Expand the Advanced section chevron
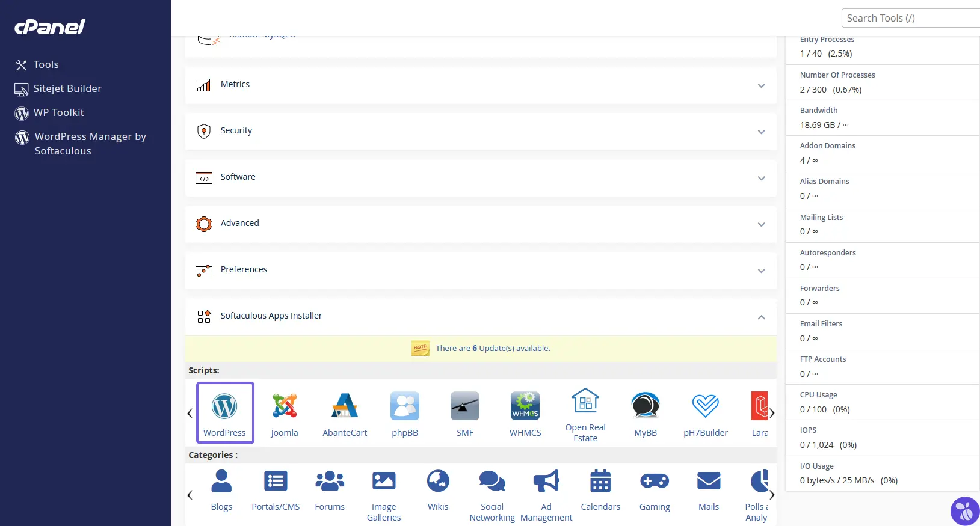The image size is (980, 526). (761, 224)
